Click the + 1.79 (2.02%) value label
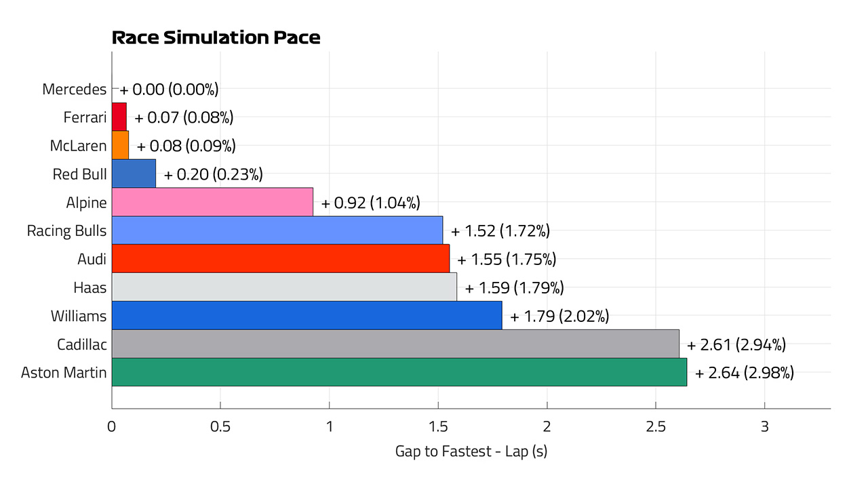868x488 pixels. pyautogui.click(x=559, y=315)
